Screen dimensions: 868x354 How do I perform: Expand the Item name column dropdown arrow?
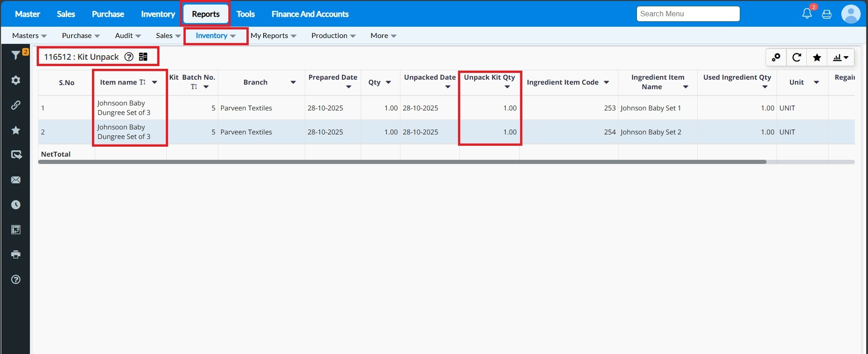[x=154, y=82]
